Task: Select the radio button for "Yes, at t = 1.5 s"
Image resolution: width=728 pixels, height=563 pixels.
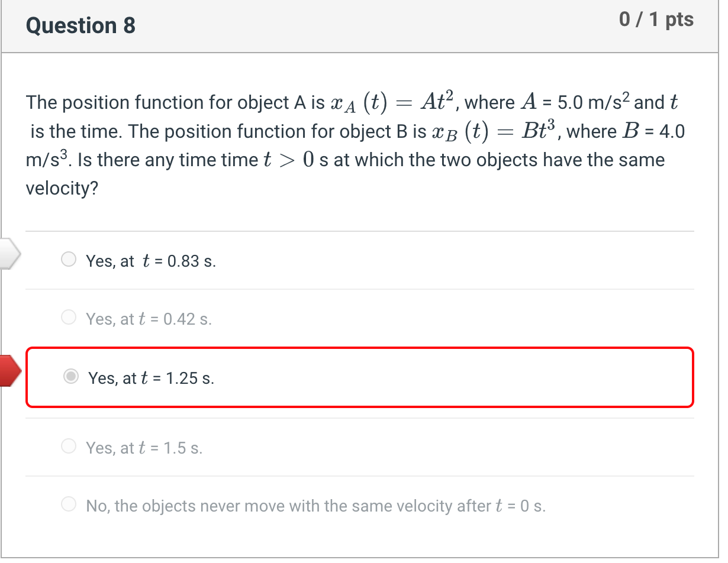Action: tap(69, 446)
